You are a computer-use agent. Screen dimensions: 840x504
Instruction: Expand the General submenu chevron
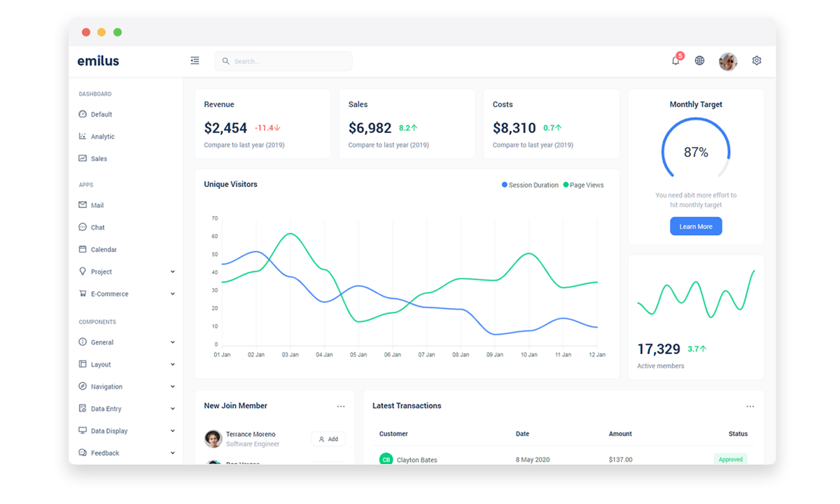click(x=173, y=342)
